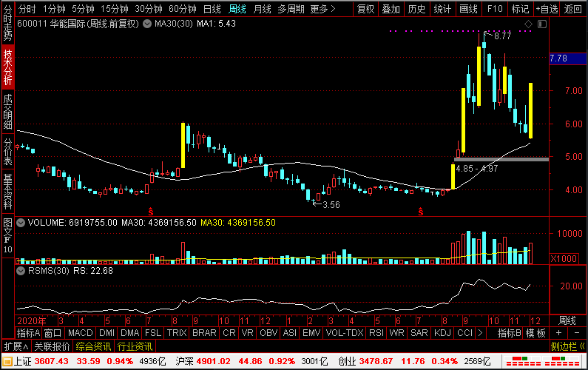Toggle the 叠加 overlay button
Viewport: 588px width, 370px height.
[391, 10]
